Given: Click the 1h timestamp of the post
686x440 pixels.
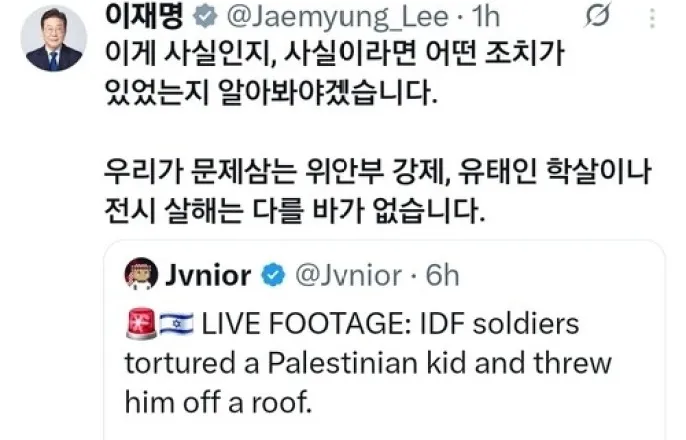Looking at the screenshot, I should [x=486, y=17].
